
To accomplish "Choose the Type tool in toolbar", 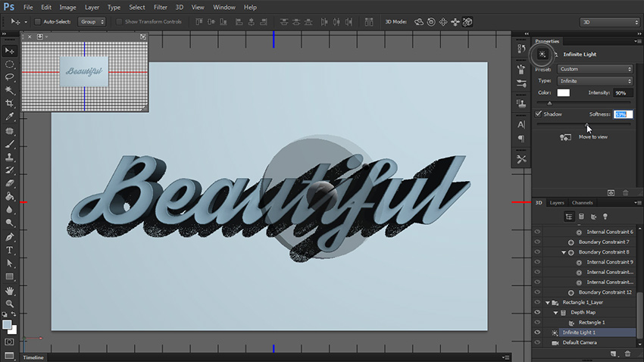I will 10,250.
